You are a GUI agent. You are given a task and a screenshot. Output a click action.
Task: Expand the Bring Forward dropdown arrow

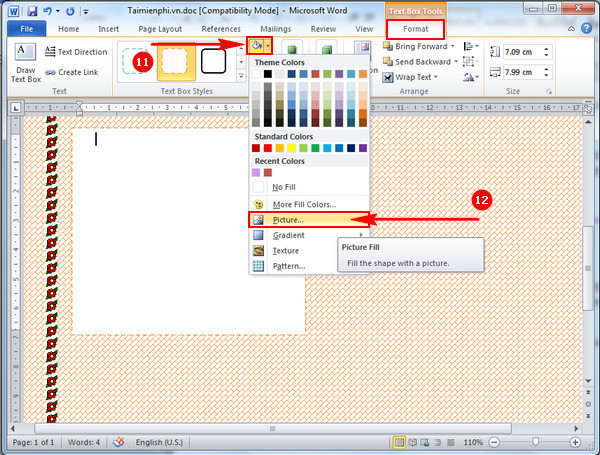click(453, 46)
